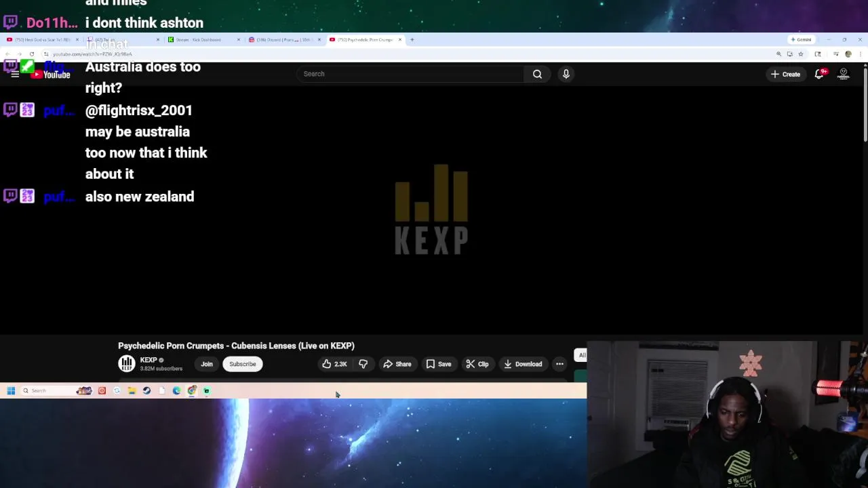
Task: Click chat username 'Do11h...'
Action: click(x=52, y=23)
